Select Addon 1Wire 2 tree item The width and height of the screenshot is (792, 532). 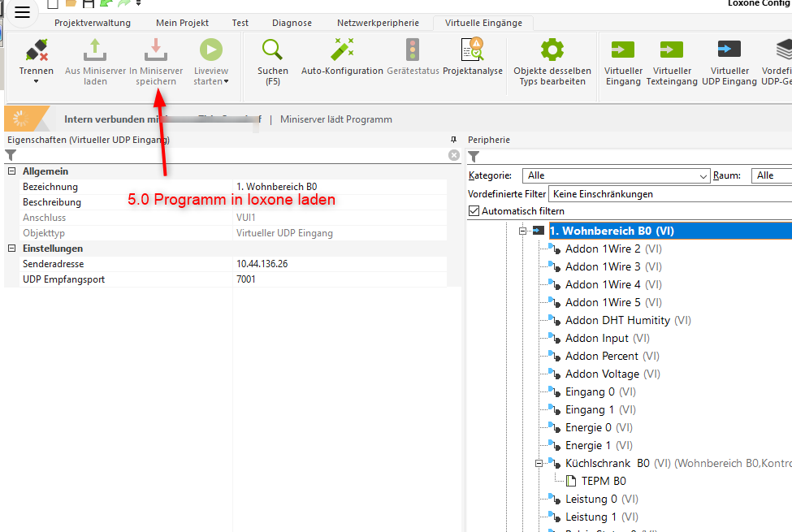613,249
